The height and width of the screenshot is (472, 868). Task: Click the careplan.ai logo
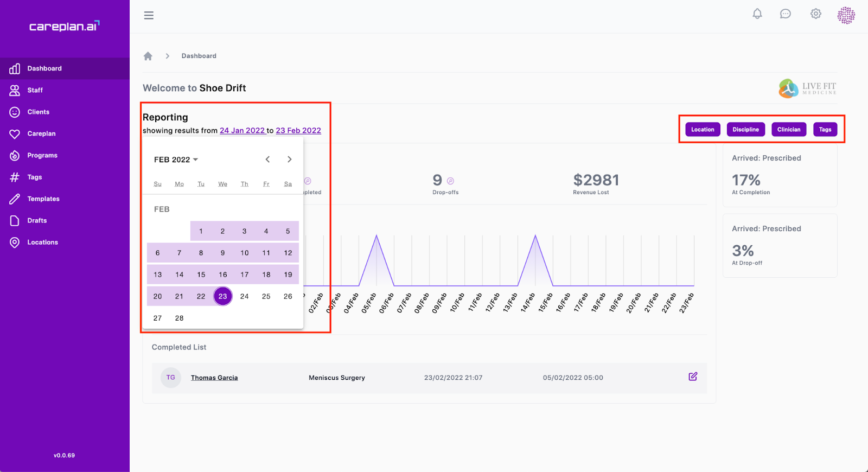pos(64,26)
